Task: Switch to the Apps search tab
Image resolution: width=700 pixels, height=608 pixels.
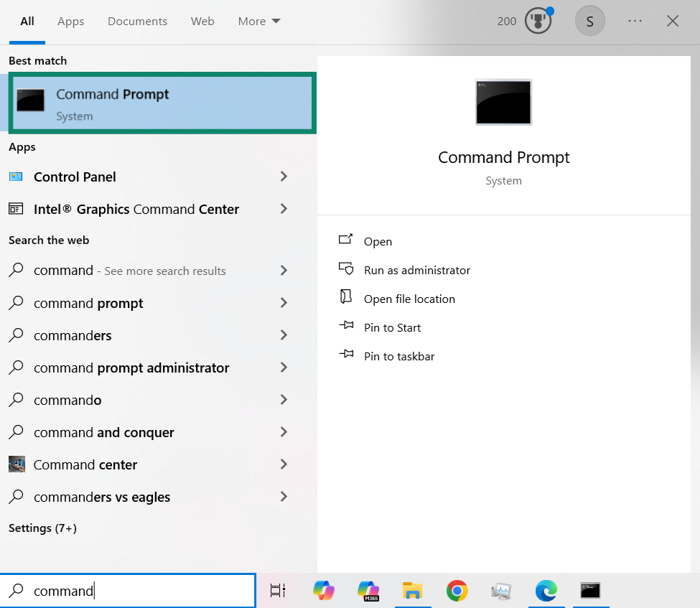Action: (70, 21)
